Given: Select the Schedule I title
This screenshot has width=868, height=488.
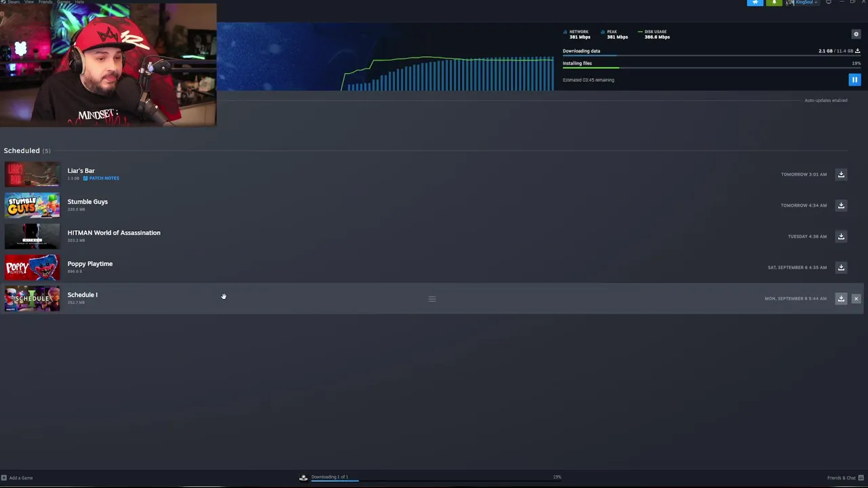Looking at the screenshot, I should (x=82, y=295).
